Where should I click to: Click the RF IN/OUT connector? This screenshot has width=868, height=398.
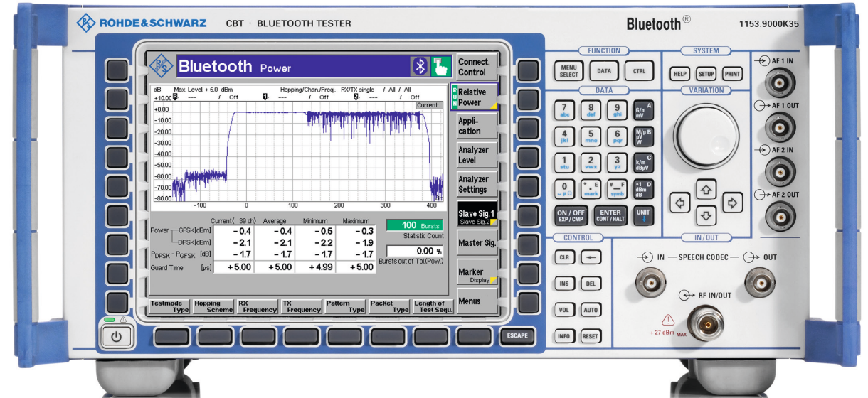(x=706, y=326)
